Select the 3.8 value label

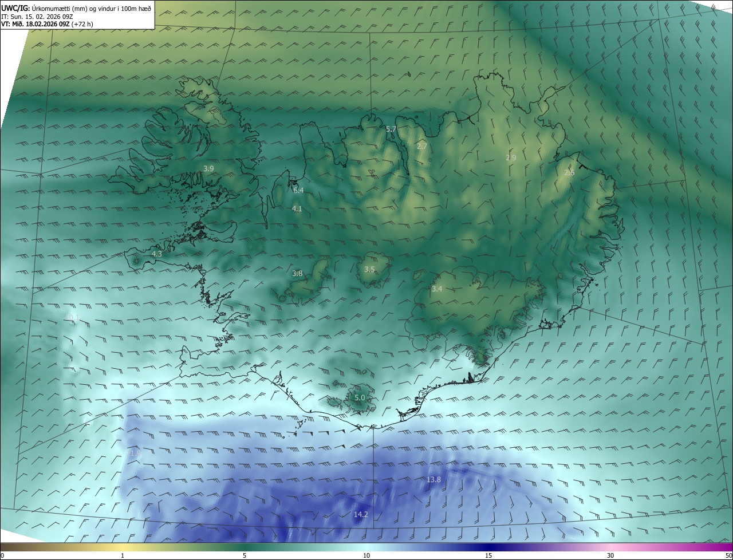[x=297, y=274]
